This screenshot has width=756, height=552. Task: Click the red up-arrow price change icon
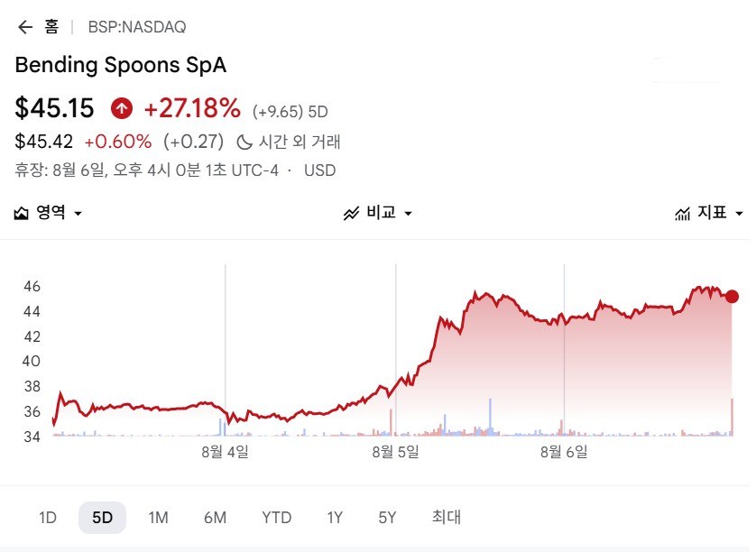tap(122, 108)
